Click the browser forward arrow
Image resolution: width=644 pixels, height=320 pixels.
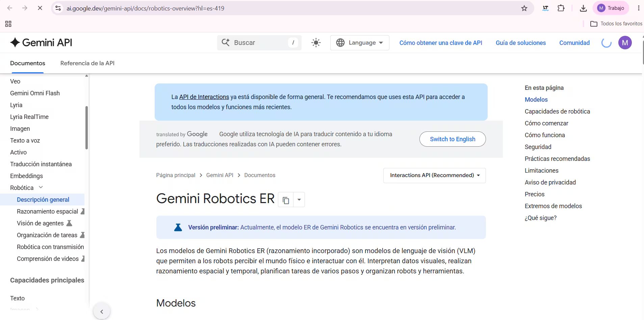[25, 8]
